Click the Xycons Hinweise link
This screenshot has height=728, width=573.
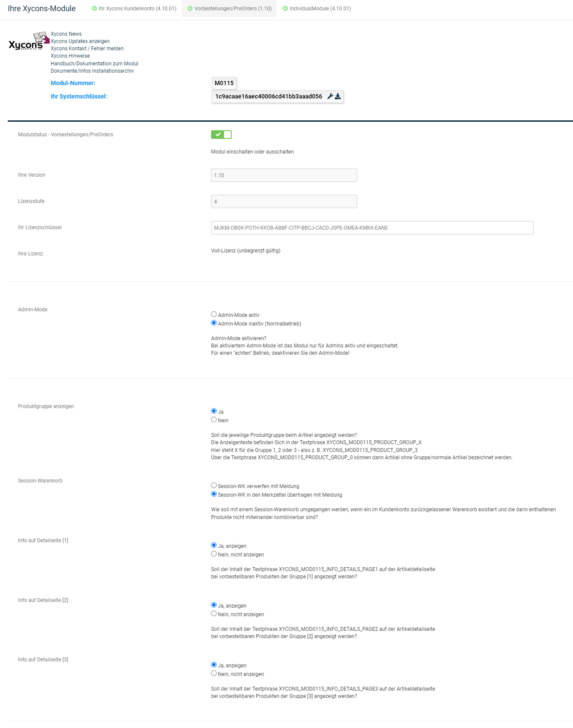click(70, 56)
